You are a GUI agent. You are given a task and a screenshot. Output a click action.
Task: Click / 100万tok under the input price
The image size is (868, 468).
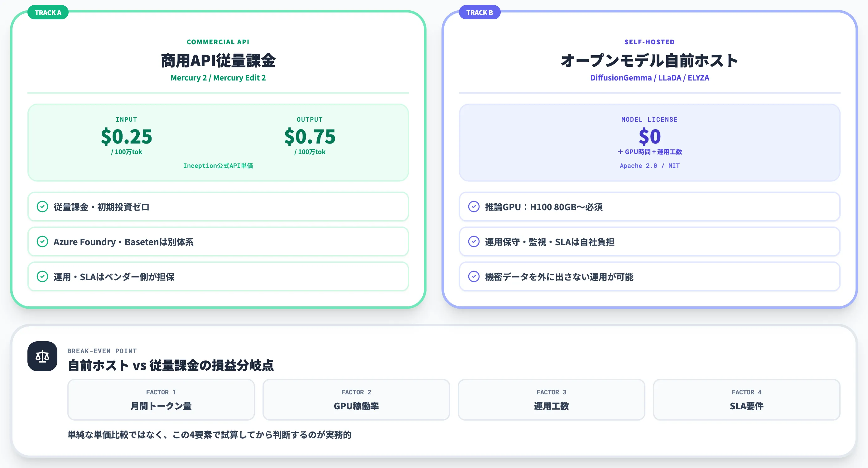click(x=127, y=152)
